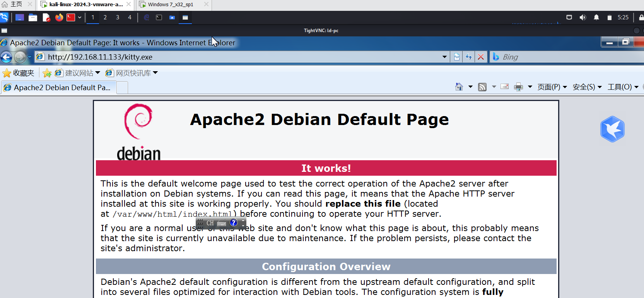Viewport: 644px width, 298px height.
Task: Toggle the Compatibility View icon
Action: tap(457, 57)
